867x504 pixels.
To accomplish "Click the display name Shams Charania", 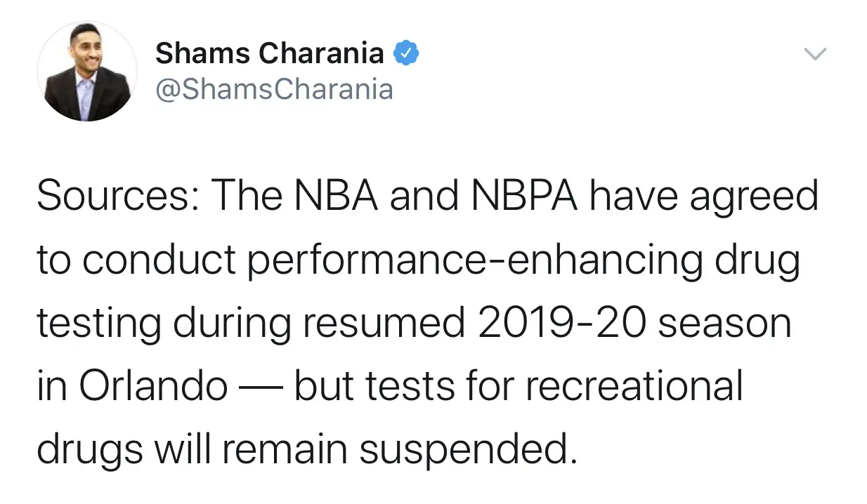I will coord(269,54).
